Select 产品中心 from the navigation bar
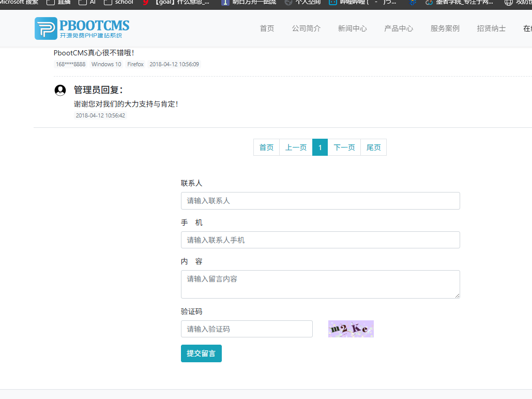The height and width of the screenshot is (399, 532). pos(399,28)
